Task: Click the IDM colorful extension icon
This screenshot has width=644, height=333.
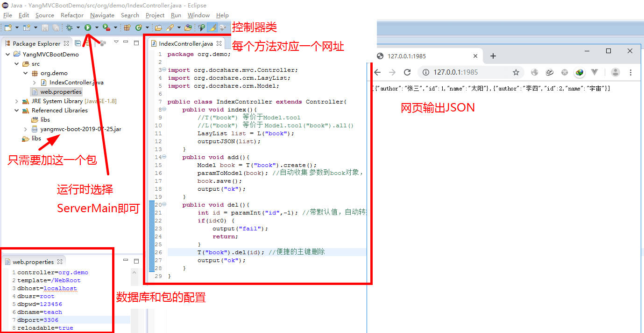Action: pyautogui.click(x=580, y=72)
